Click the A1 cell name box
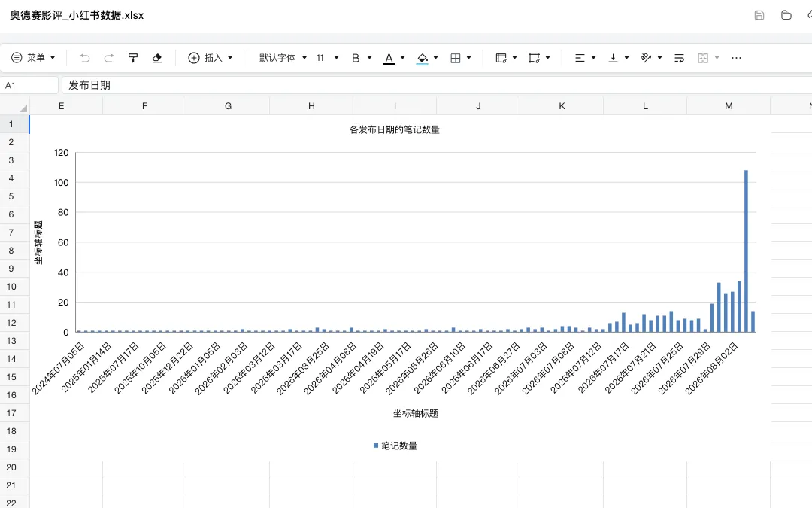The height and width of the screenshot is (508, 812). point(29,85)
